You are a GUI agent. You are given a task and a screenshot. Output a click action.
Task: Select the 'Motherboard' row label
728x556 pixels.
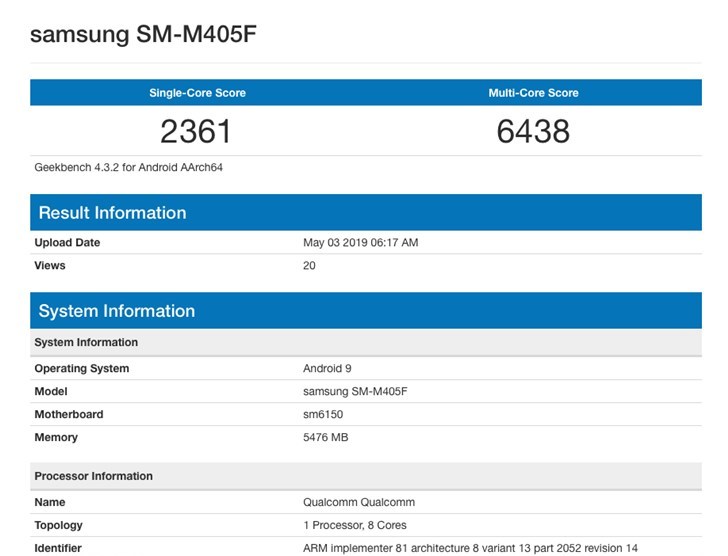click(69, 414)
